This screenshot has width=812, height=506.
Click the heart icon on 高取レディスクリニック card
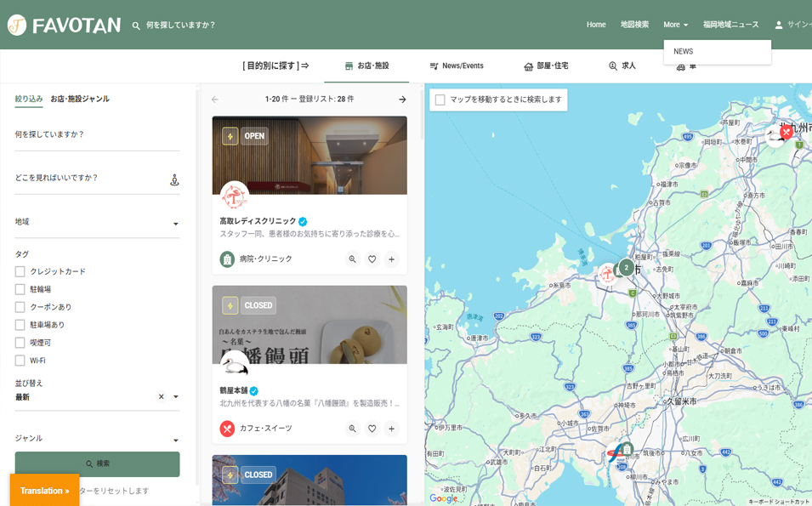coord(372,259)
